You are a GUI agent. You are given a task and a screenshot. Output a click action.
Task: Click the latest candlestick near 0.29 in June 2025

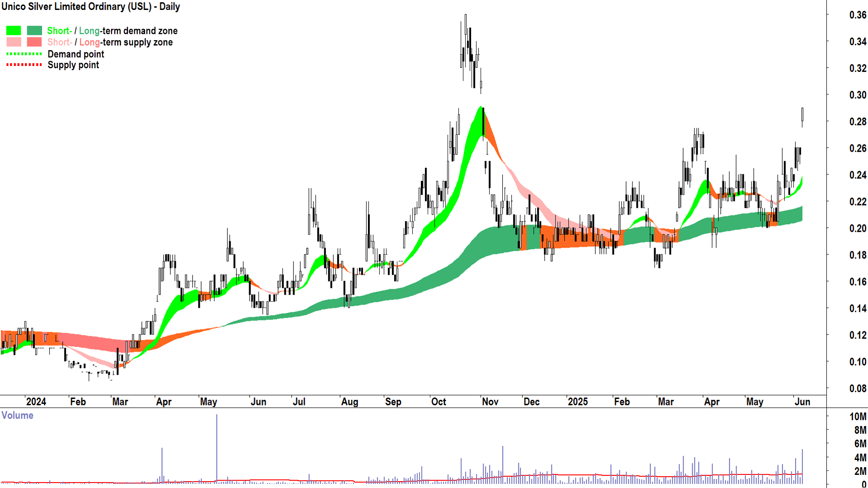(802, 117)
